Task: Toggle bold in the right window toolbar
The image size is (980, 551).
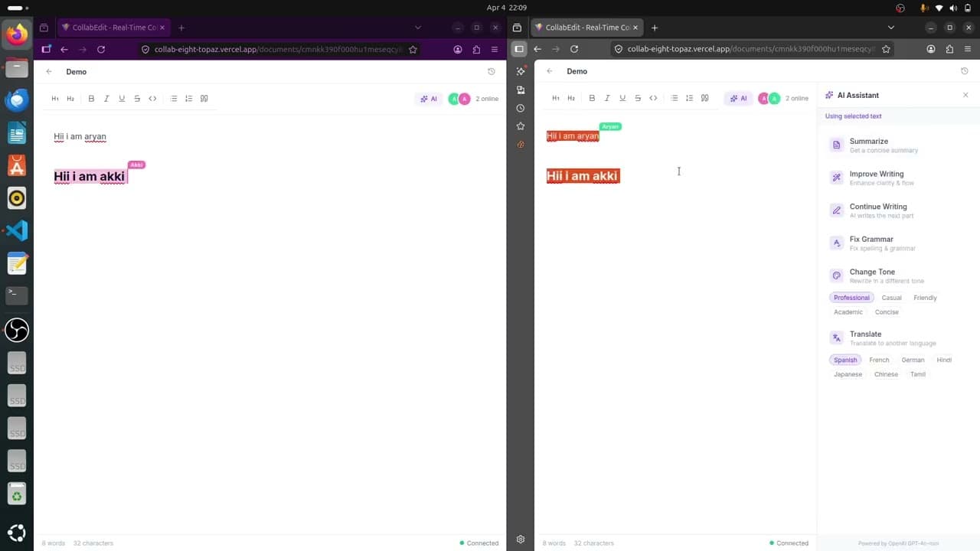Action: tap(592, 98)
